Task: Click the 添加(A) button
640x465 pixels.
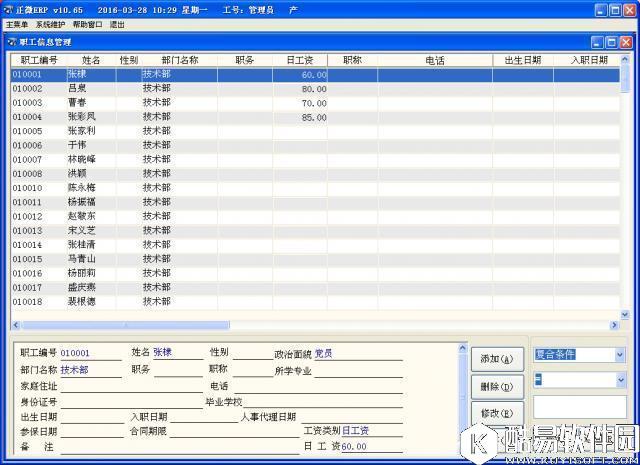Action: 497,359
